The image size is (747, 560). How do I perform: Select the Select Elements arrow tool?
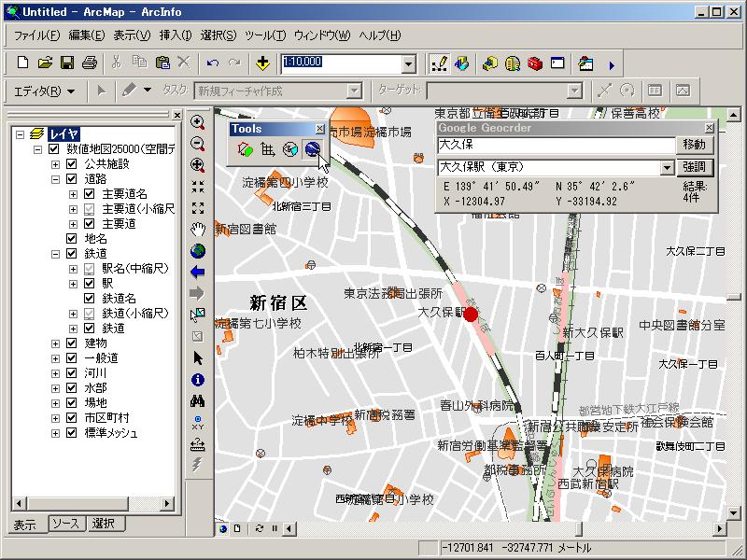pos(198,358)
